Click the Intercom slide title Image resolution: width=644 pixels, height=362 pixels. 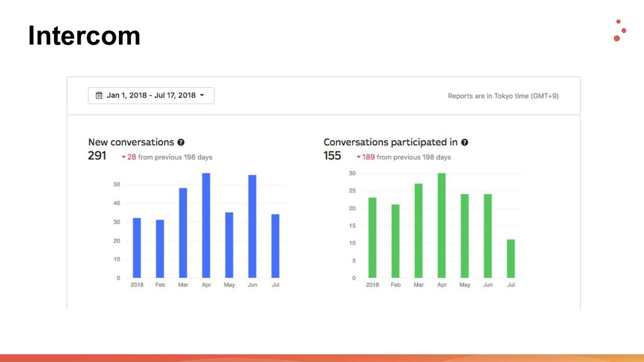84,36
